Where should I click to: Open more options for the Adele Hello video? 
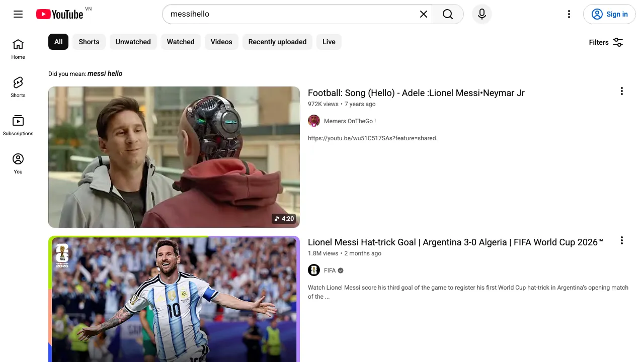coord(622,91)
